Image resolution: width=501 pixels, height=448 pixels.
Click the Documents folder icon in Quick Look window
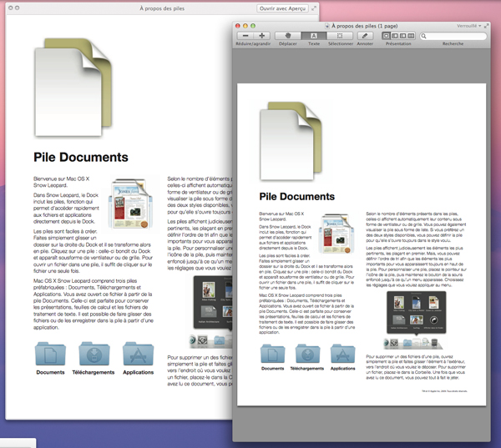(50, 354)
